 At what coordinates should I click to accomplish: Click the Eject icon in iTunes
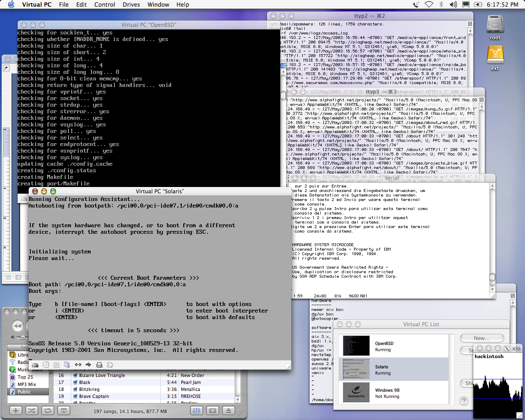click(x=228, y=411)
